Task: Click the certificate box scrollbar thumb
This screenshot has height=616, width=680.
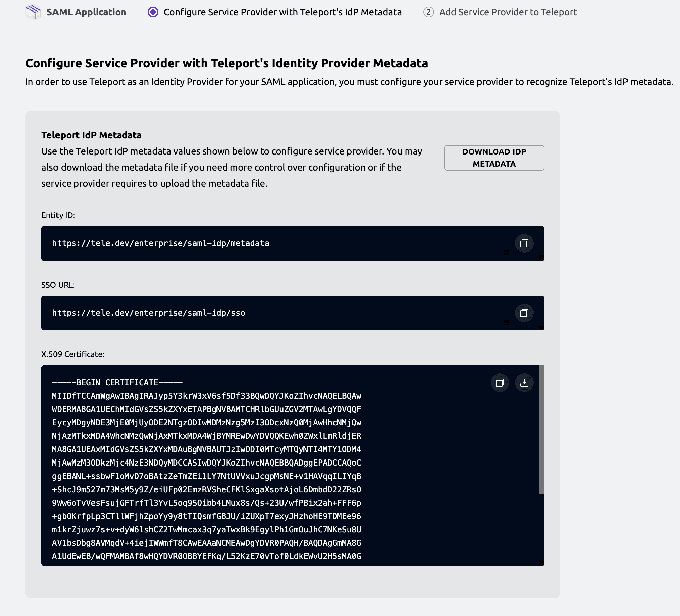Action: (x=541, y=429)
